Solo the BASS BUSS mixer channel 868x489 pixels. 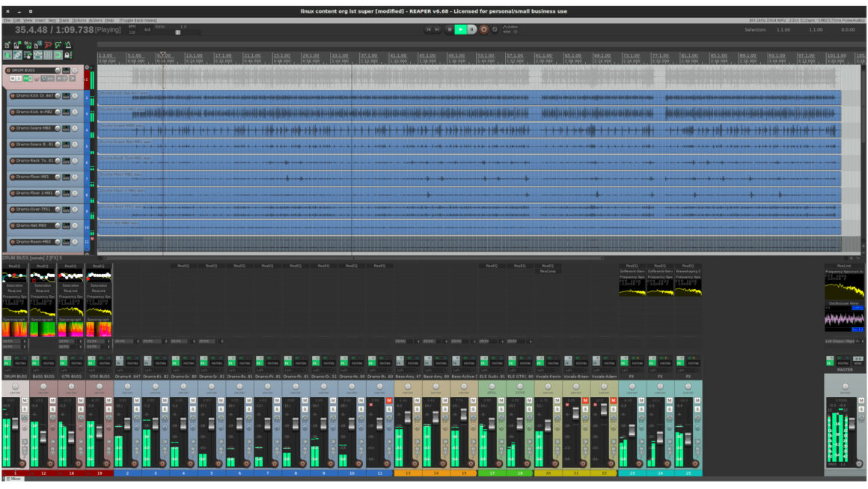51,409
